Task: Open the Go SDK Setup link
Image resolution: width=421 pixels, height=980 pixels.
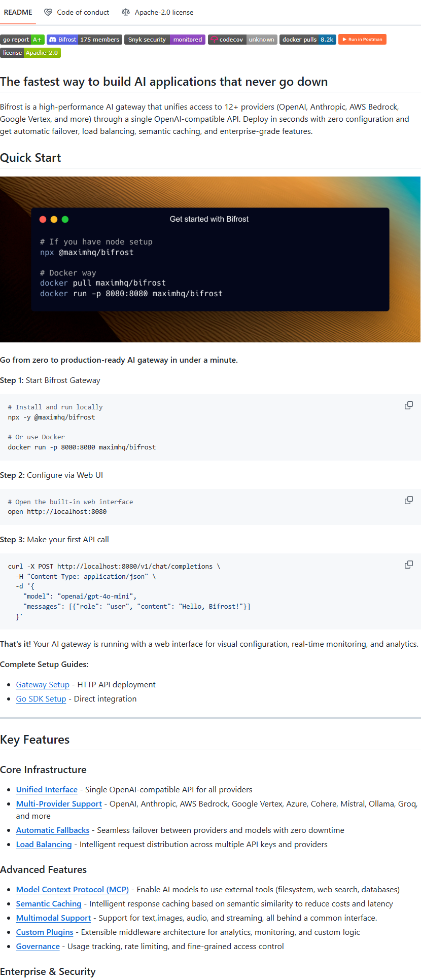Action: point(41,699)
